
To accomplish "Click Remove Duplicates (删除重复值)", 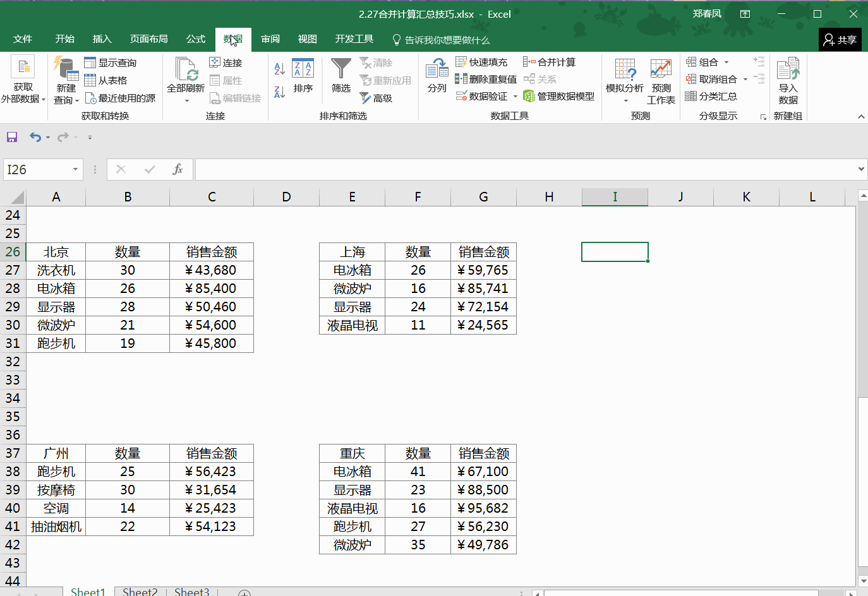I will pyautogui.click(x=486, y=79).
